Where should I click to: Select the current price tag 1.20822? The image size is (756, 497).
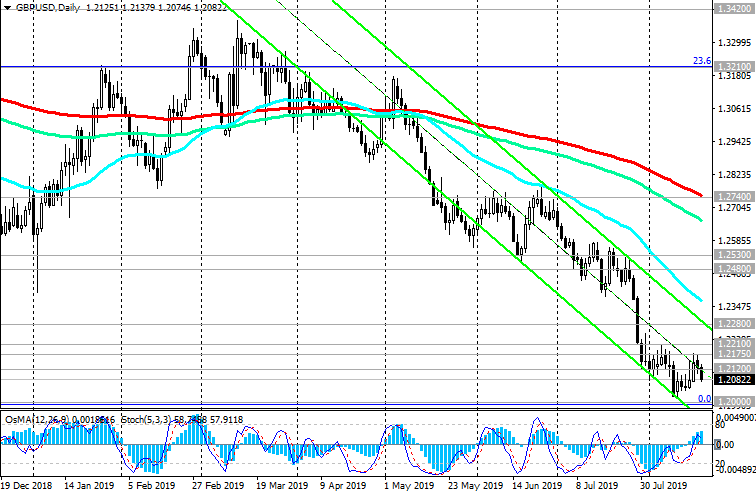click(733, 380)
